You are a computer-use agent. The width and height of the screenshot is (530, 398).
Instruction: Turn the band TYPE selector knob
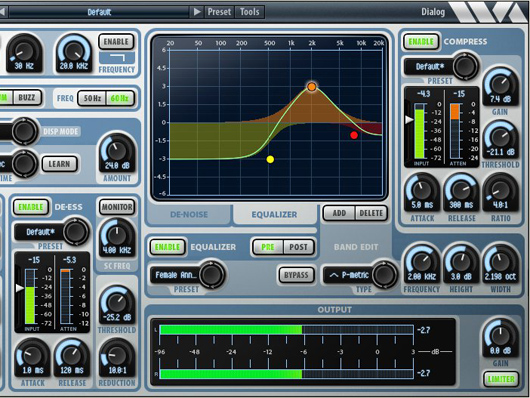(384, 274)
